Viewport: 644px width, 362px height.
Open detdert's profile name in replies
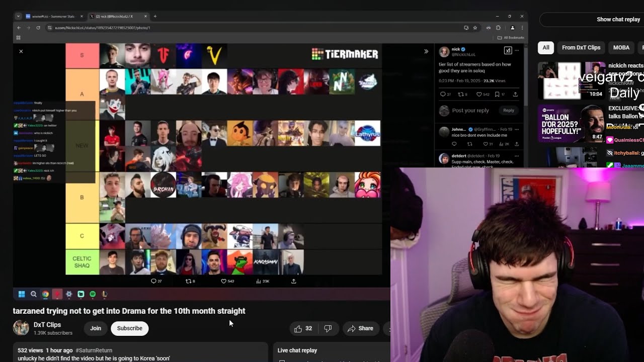click(458, 156)
